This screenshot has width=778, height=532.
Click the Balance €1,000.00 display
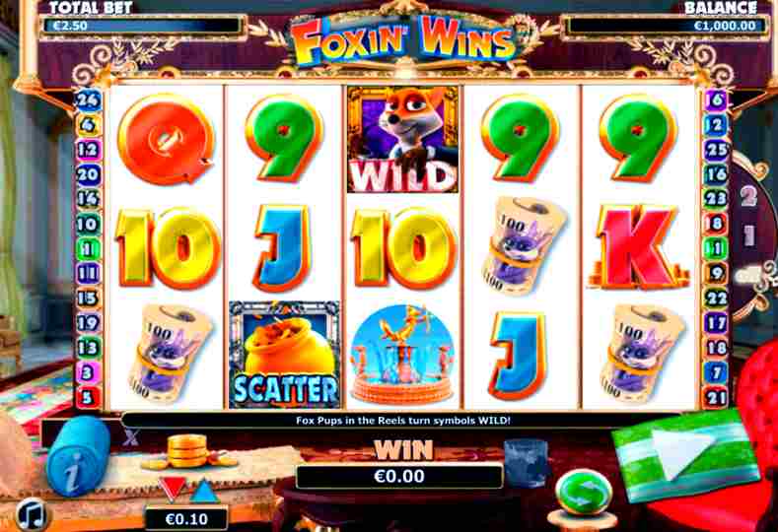pos(665,26)
